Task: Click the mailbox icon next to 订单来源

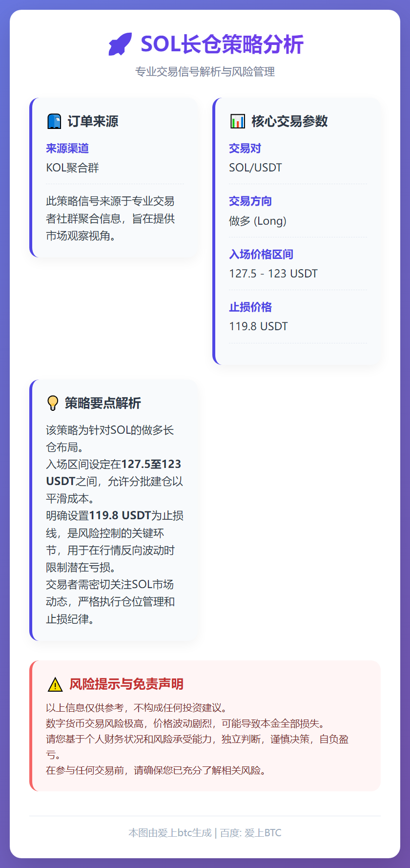Action: click(54, 121)
